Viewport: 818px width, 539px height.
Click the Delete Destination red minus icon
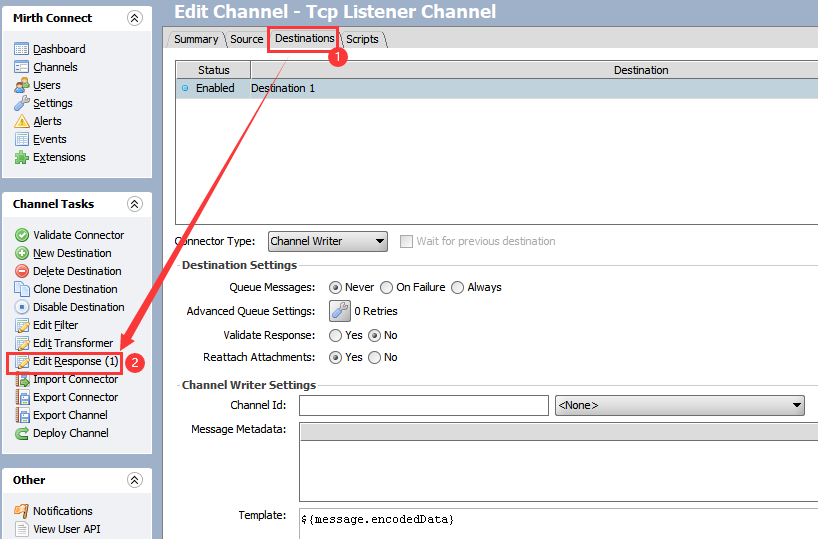tap(21, 271)
